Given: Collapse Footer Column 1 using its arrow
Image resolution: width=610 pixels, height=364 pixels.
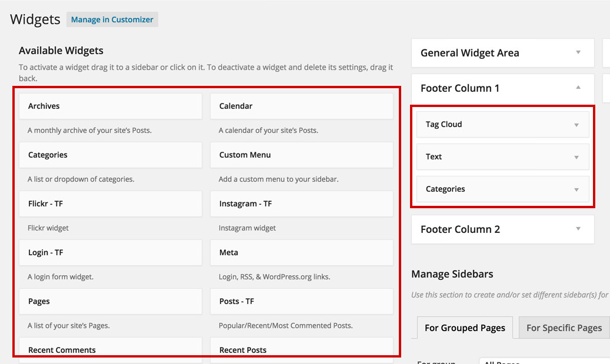Looking at the screenshot, I should tap(578, 88).
